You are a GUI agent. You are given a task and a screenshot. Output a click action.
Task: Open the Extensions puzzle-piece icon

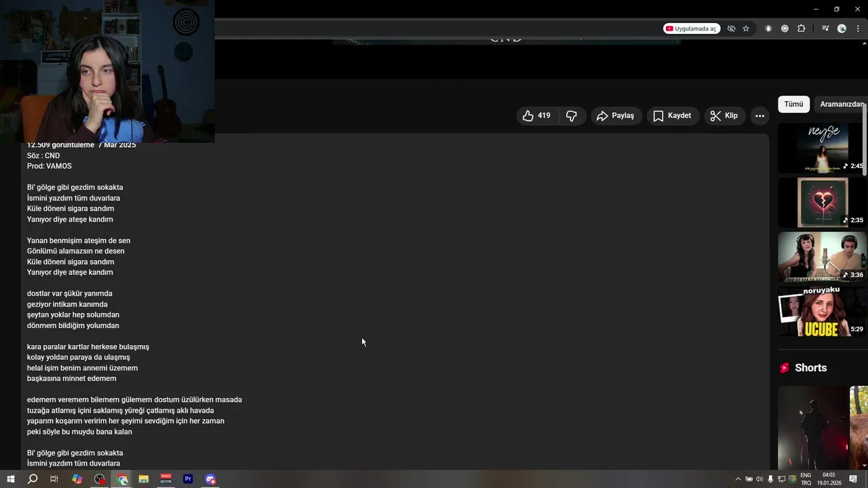[x=801, y=28]
